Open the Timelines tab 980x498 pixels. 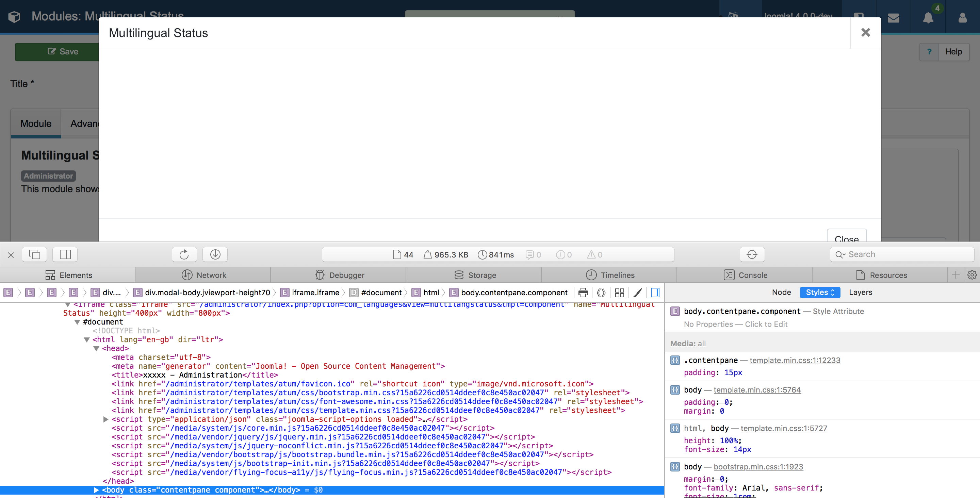point(609,275)
